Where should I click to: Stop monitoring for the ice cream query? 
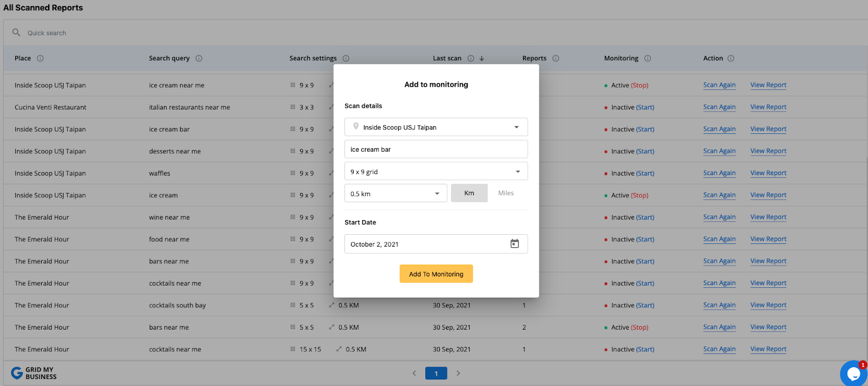click(640, 195)
